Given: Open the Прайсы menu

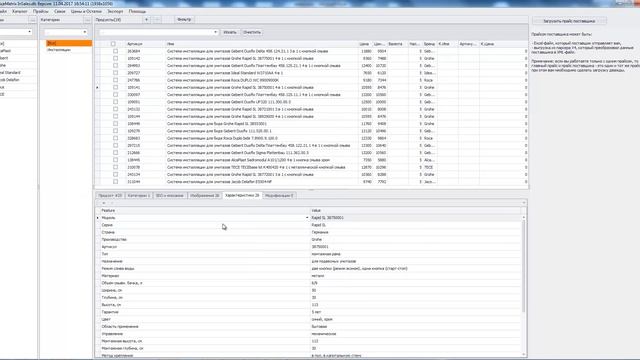Looking at the screenshot, I should click(x=40, y=11).
